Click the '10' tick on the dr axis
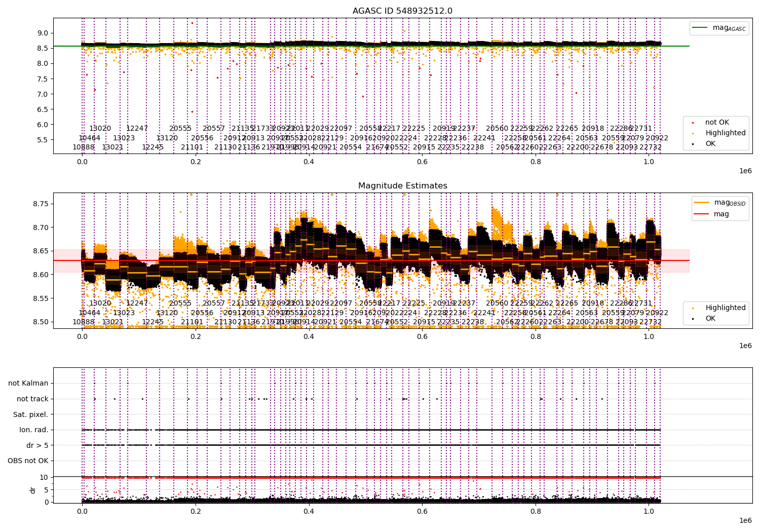Viewport: 760px width, 532px height. point(44,477)
